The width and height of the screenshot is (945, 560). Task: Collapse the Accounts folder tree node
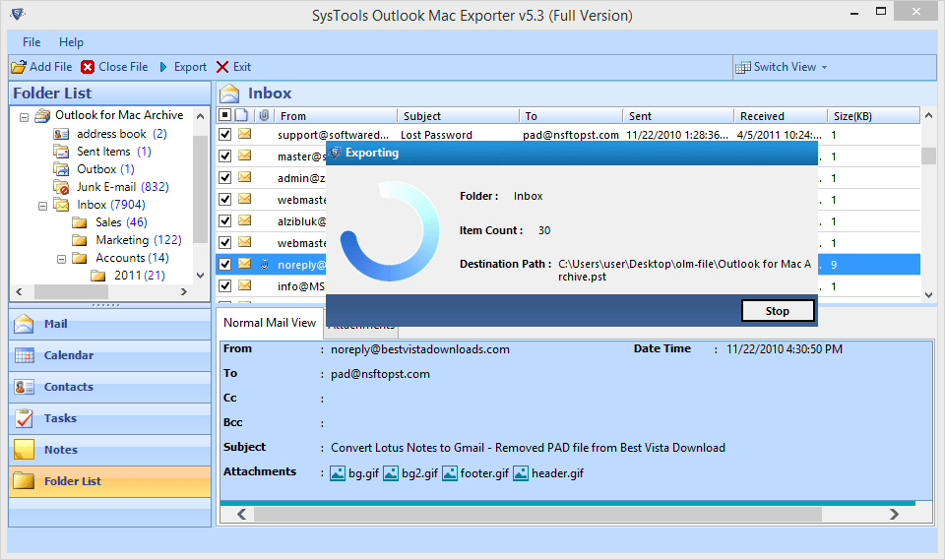61,258
